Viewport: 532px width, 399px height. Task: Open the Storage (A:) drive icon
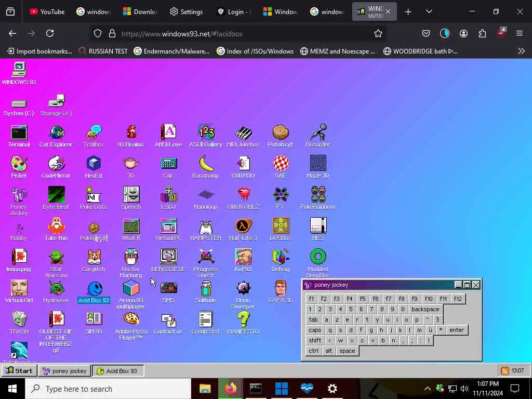pyautogui.click(x=56, y=105)
